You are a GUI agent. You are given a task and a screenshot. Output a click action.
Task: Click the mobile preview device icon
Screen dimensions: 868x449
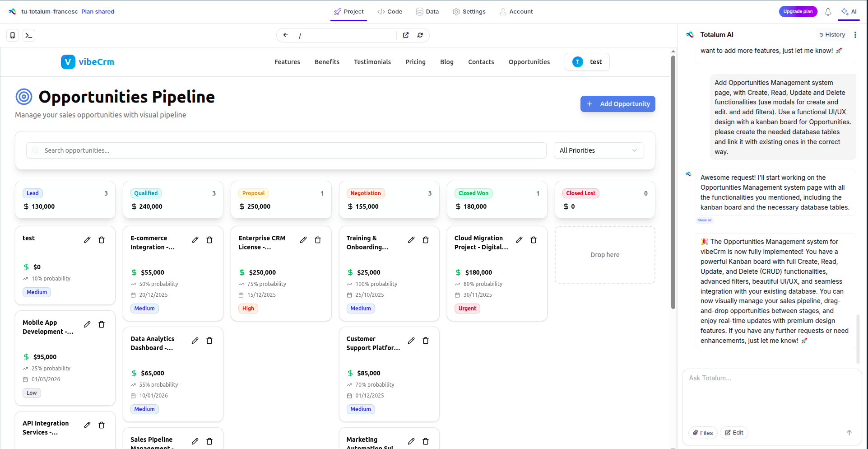(x=13, y=35)
